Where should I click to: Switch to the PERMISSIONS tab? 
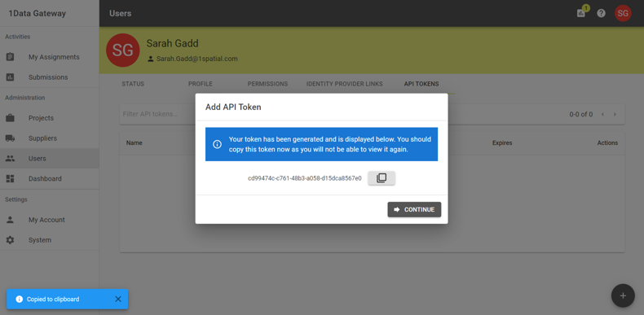point(267,84)
